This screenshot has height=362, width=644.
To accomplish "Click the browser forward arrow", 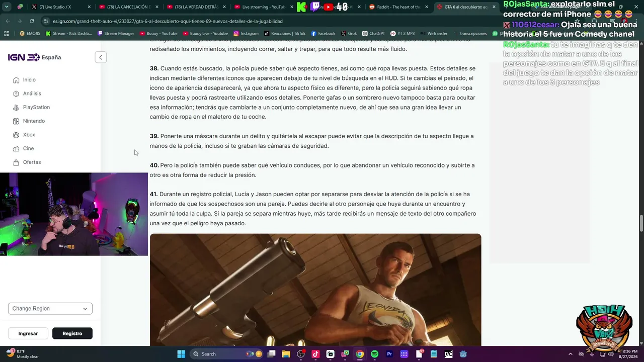I will pos(20,21).
